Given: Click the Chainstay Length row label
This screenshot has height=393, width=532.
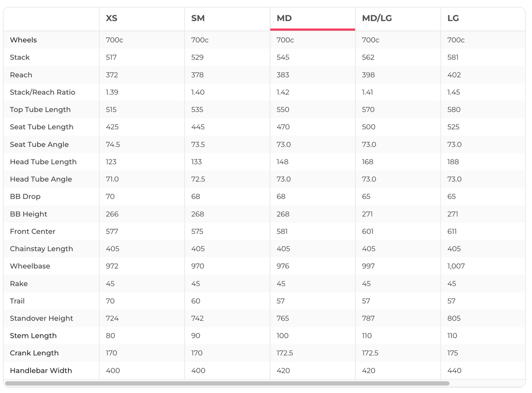Looking at the screenshot, I should pos(42,248).
